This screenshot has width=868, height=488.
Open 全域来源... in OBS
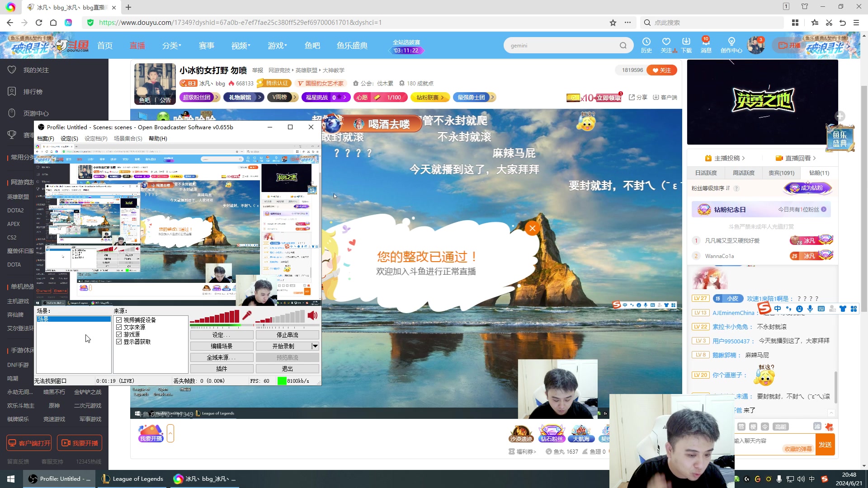point(222,357)
